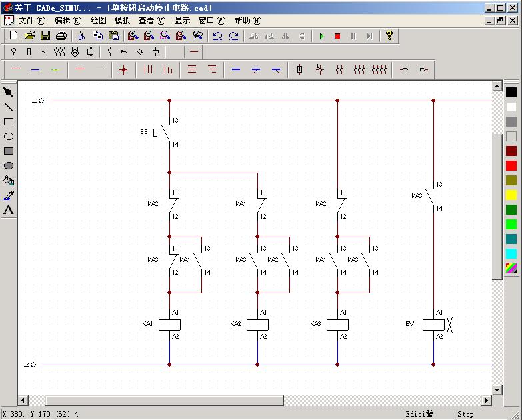522x420 pixels.
Task: Click the Cut scissors icon
Action: pyautogui.click(x=81, y=36)
